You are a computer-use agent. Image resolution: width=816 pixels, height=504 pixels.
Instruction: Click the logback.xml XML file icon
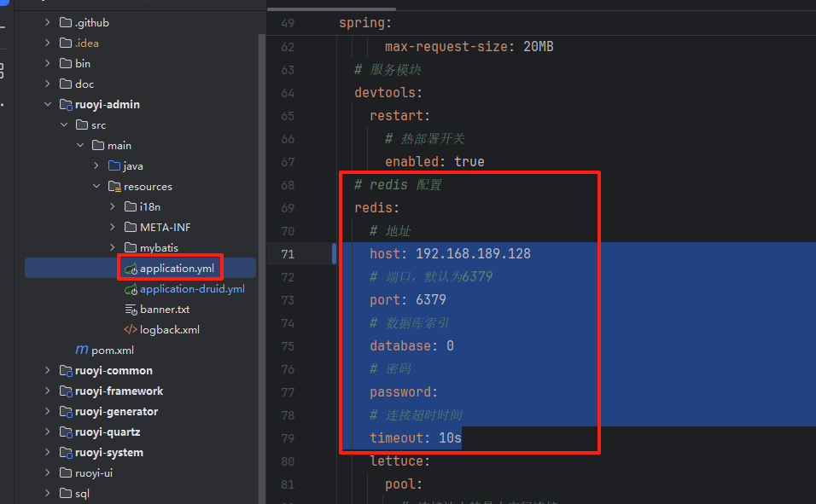131,329
